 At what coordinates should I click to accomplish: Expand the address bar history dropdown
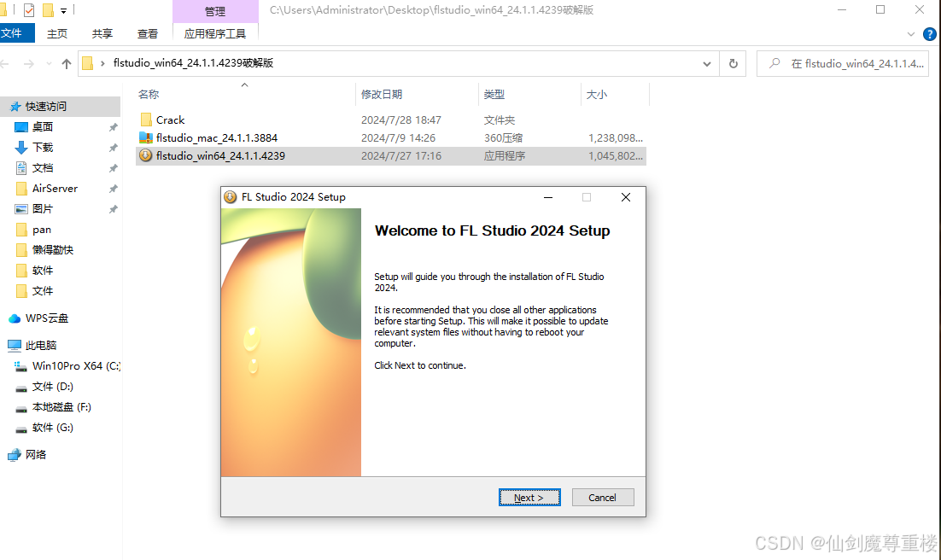(x=707, y=63)
